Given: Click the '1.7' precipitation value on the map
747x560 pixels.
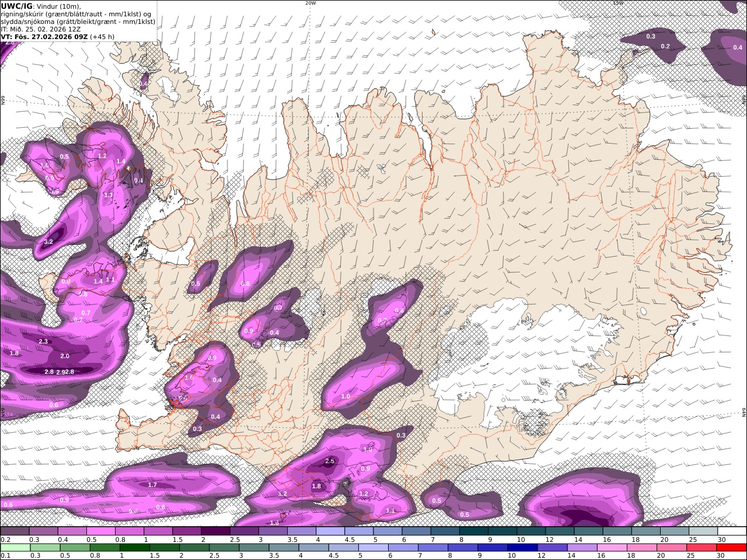Looking at the screenshot, I should click(153, 485).
